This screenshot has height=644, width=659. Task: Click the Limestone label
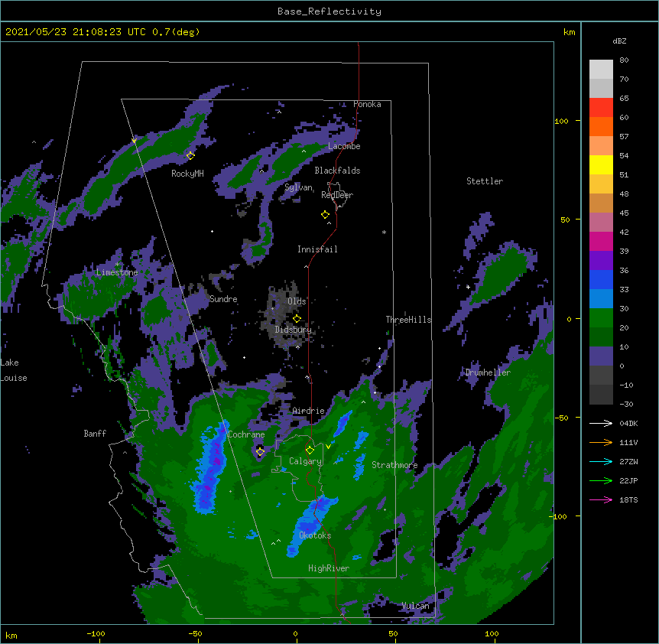click(117, 272)
